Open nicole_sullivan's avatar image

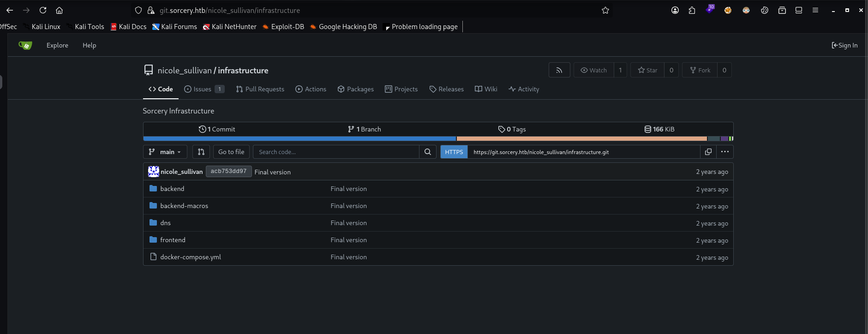[153, 172]
